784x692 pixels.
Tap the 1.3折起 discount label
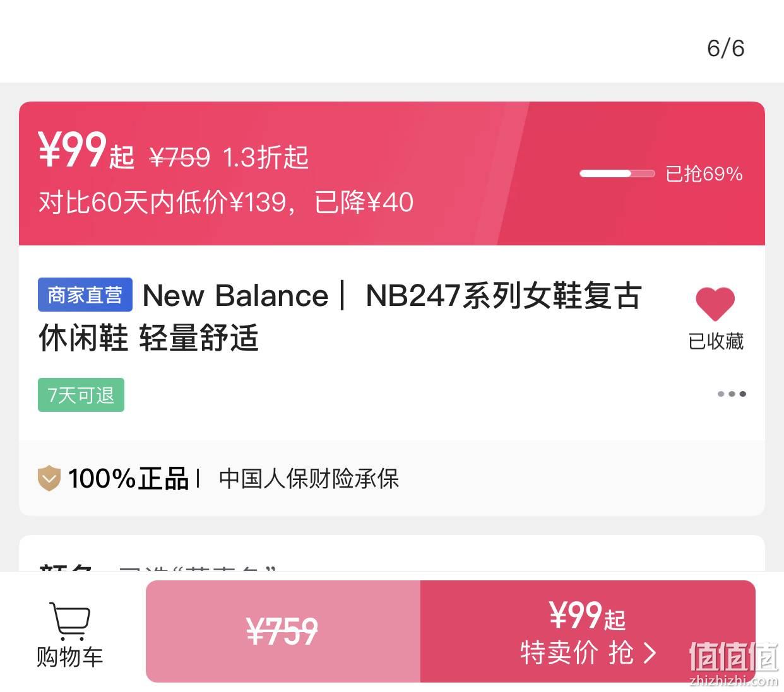coord(266,157)
